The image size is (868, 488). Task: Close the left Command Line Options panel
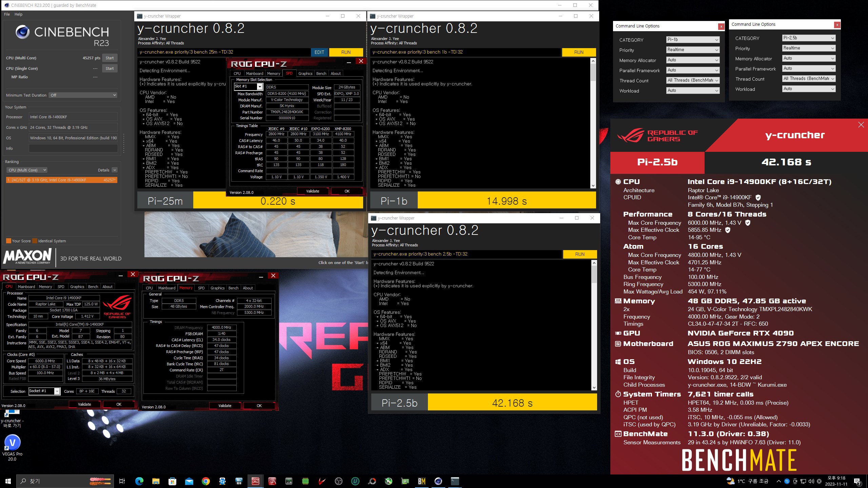coord(721,26)
